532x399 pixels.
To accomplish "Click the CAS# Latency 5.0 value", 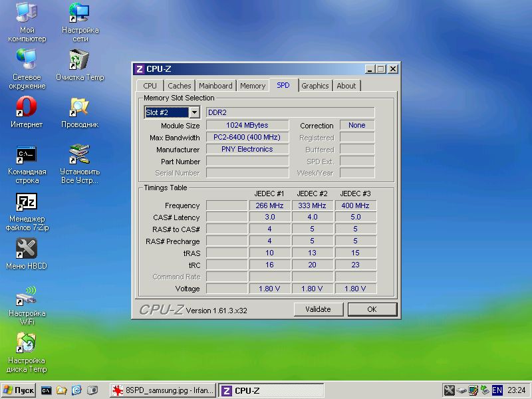I will click(356, 217).
